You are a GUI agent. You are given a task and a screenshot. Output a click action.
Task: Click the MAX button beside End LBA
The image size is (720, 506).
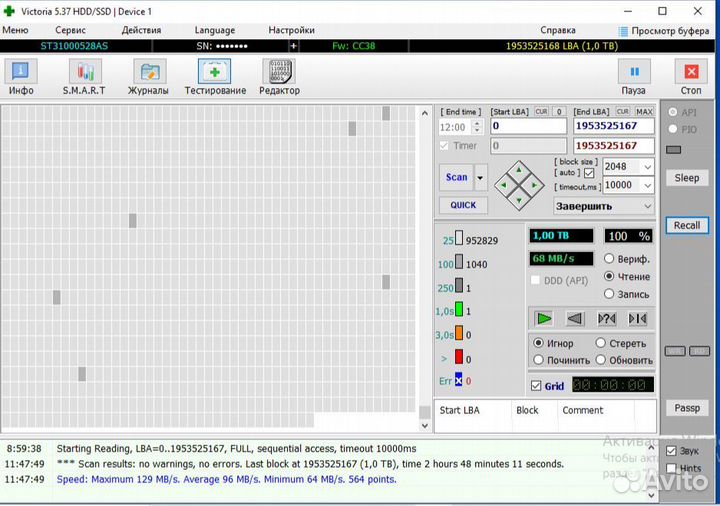[x=644, y=112]
